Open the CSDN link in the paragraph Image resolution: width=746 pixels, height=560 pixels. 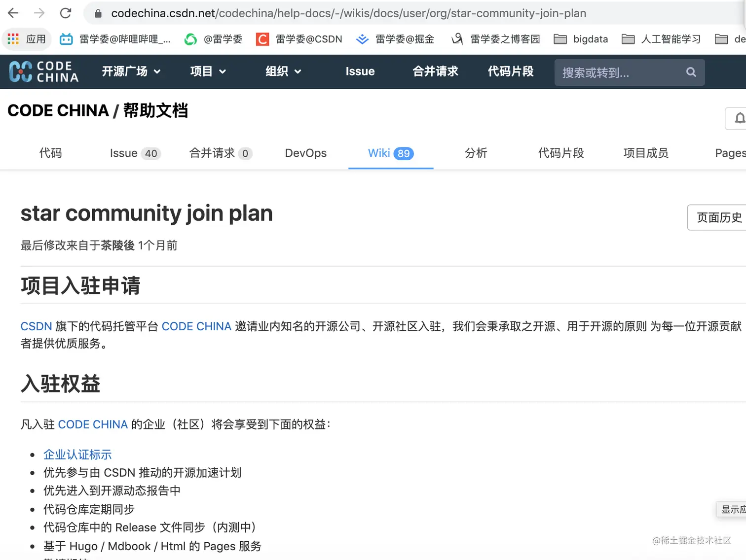[36, 326]
